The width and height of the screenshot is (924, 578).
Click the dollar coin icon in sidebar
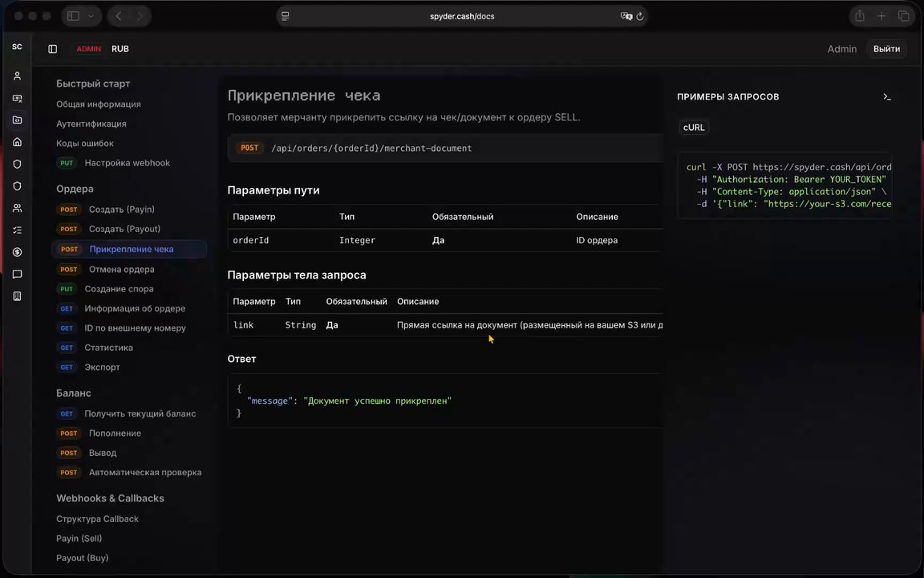(17, 252)
